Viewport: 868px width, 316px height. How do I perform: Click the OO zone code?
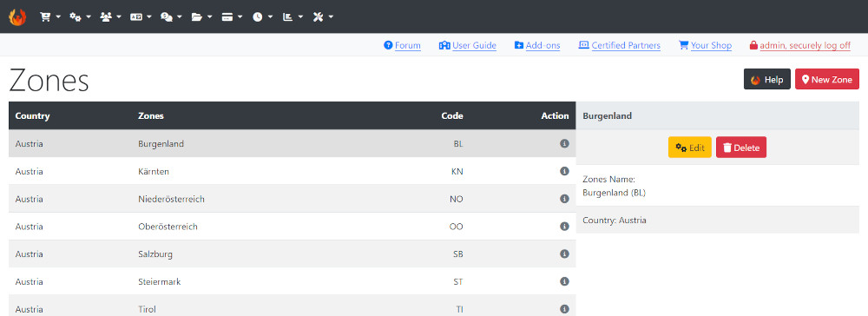(x=457, y=227)
